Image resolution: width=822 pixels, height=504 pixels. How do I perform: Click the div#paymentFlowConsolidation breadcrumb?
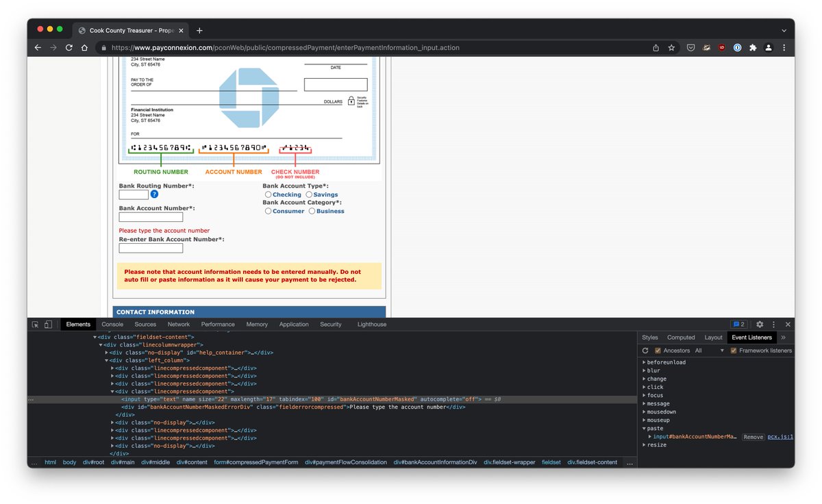(346, 462)
